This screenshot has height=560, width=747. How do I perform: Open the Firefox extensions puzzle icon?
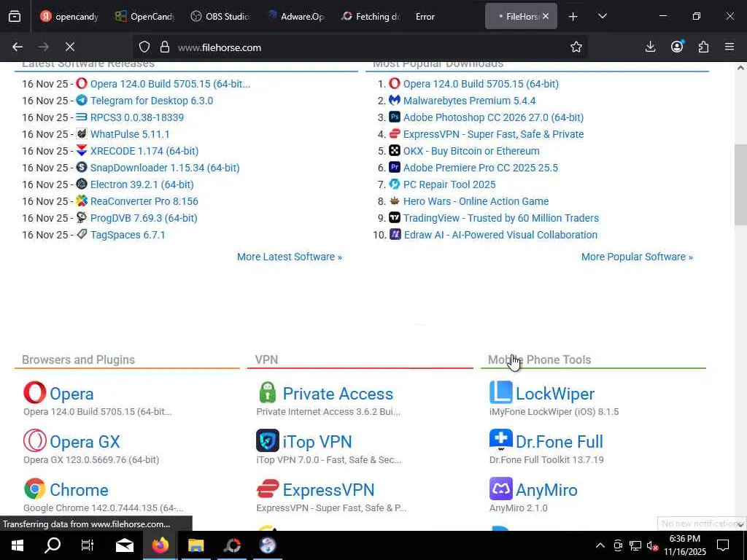(x=704, y=47)
